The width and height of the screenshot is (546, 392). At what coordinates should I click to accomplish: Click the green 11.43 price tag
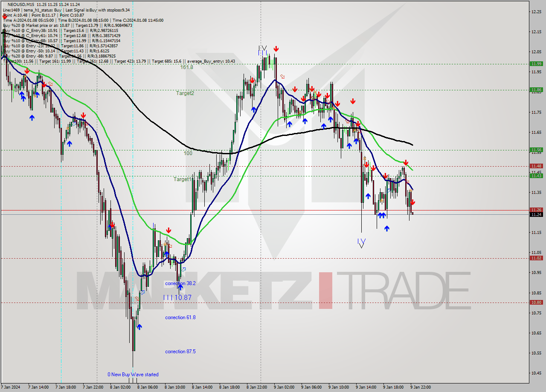point(537,176)
